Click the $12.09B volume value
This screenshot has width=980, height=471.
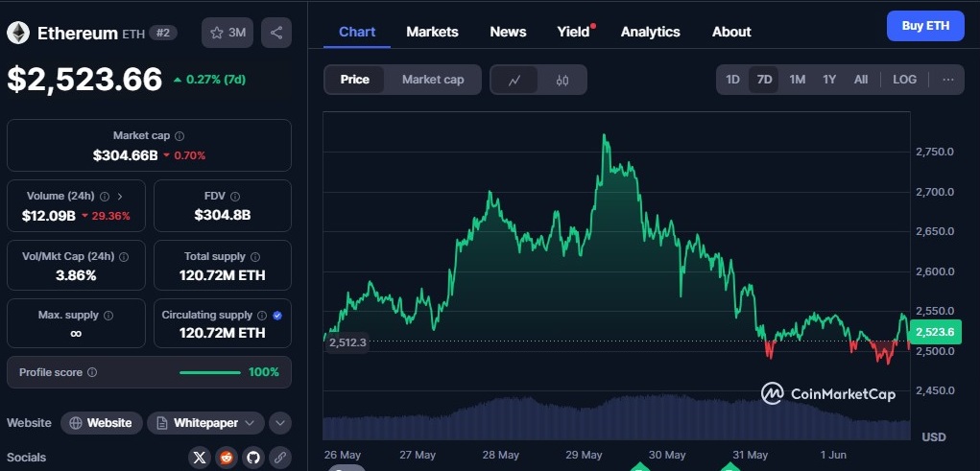coord(49,216)
